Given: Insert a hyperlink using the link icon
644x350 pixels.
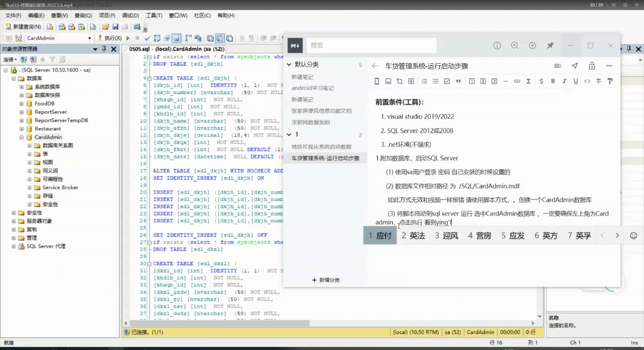Looking at the screenshot, I should (517, 81).
